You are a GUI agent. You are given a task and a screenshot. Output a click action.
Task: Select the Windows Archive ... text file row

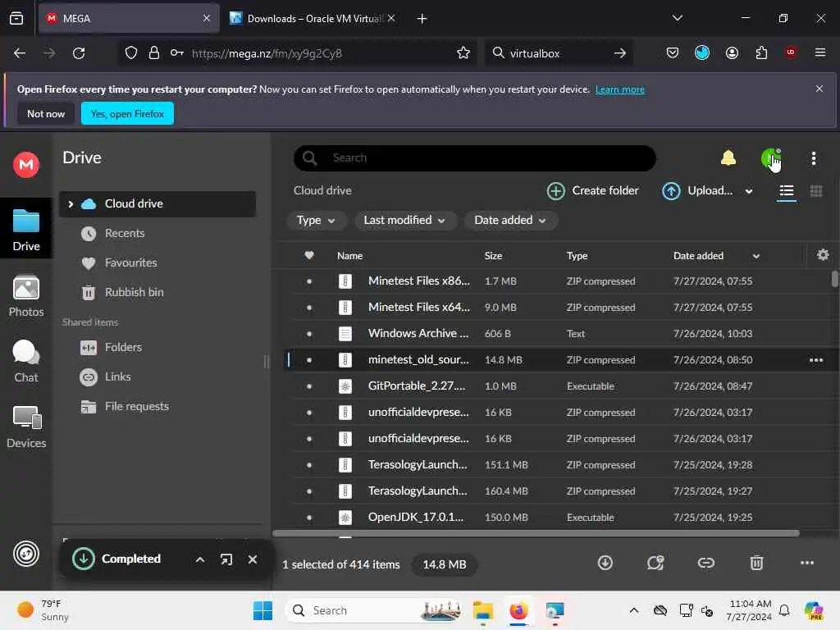(557, 334)
